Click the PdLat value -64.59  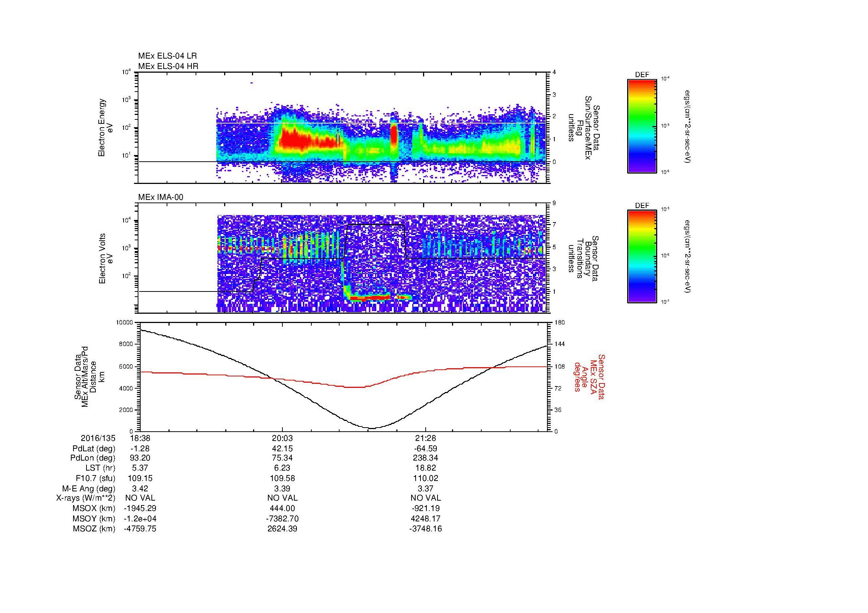point(425,449)
